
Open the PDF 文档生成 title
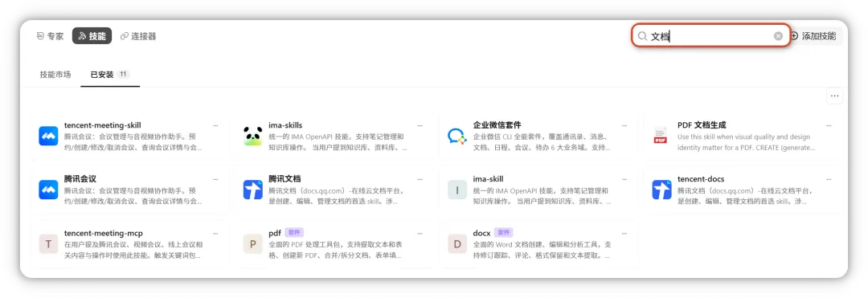click(702, 125)
